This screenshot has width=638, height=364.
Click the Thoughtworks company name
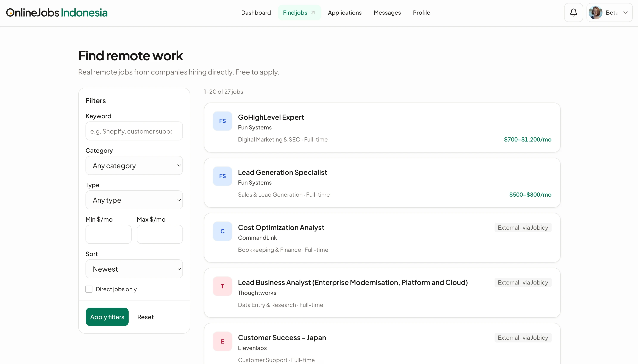click(x=257, y=293)
